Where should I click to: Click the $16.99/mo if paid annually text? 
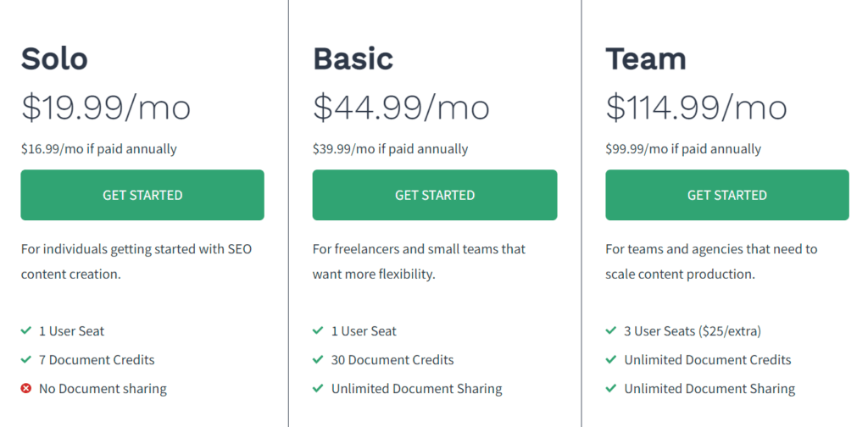click(99, 149)
